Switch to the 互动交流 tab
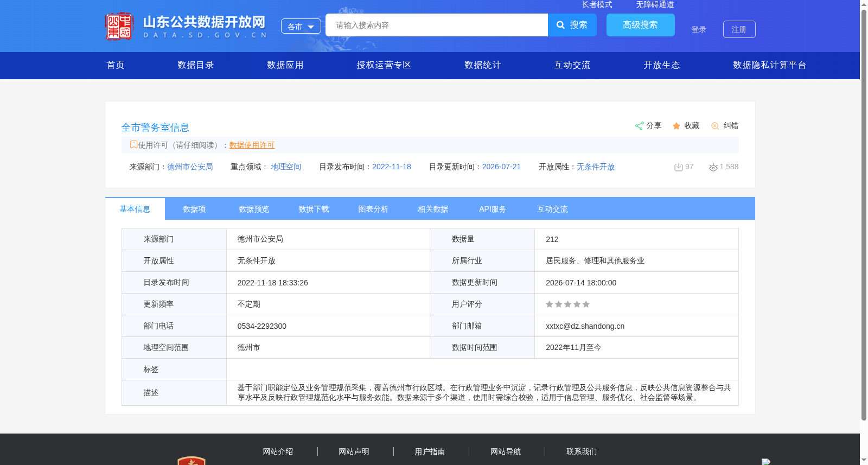 553,209
